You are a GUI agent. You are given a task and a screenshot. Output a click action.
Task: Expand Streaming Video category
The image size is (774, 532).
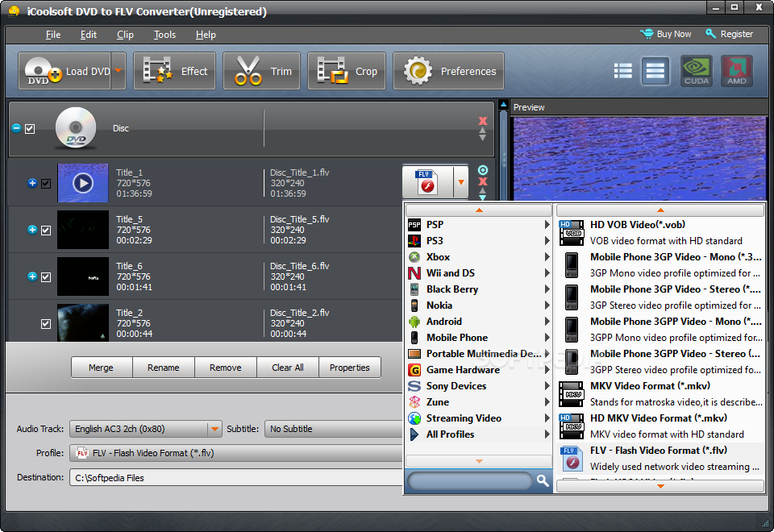pos(479,418)
